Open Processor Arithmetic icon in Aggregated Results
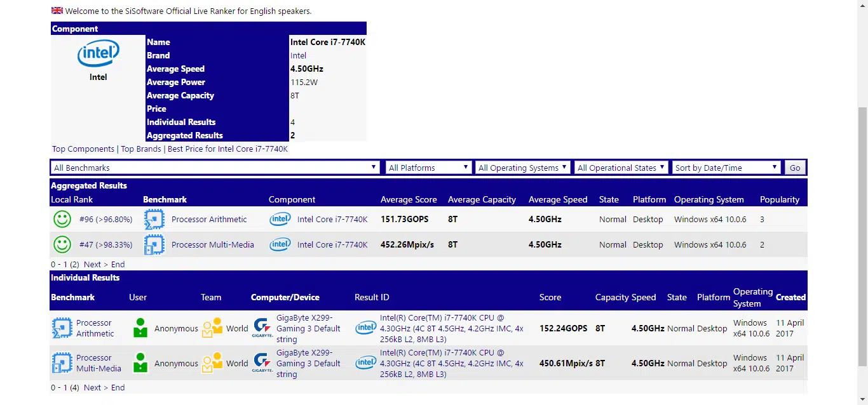The height and width of the screenshot is (405, 868). pyautogui.click(x=154, y=220)
